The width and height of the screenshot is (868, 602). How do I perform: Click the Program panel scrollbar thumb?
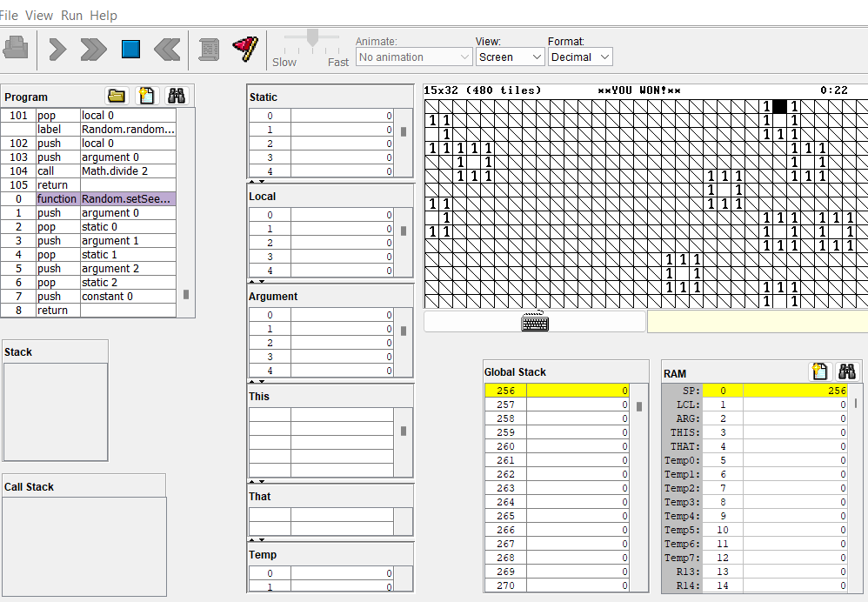pos(186,295)
